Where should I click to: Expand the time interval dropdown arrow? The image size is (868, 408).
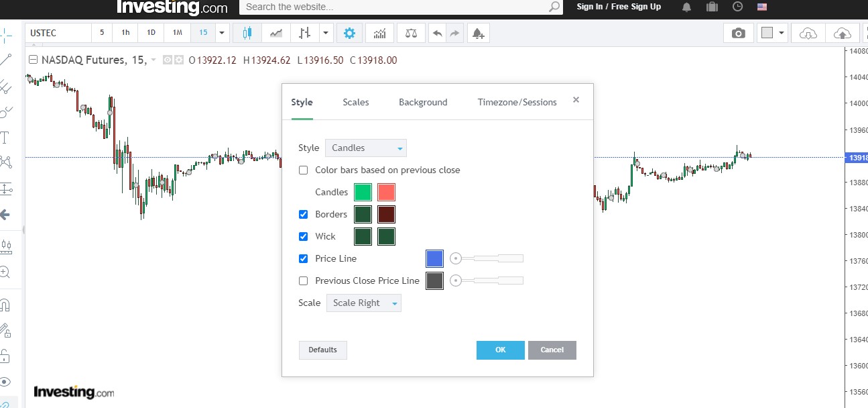pos(222,33)
